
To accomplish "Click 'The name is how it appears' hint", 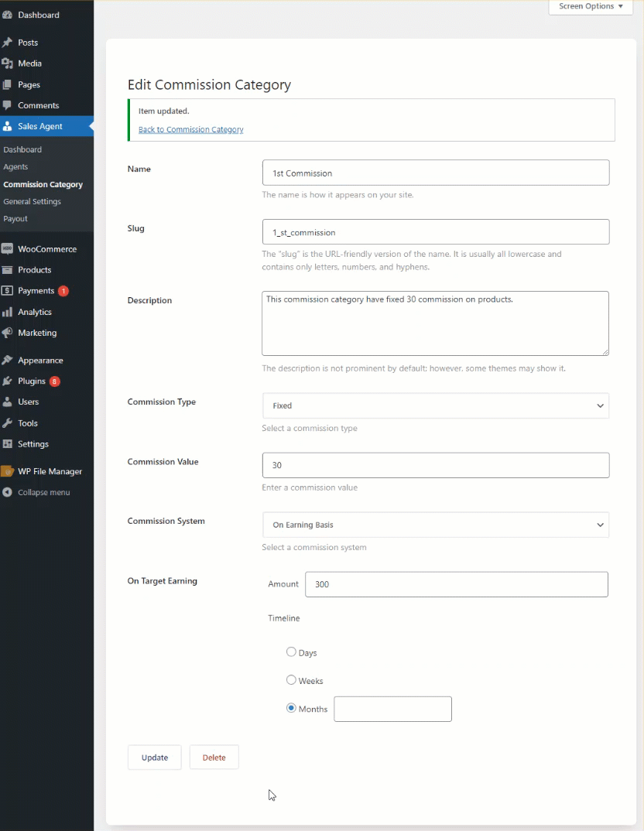I will click(337, 195).
